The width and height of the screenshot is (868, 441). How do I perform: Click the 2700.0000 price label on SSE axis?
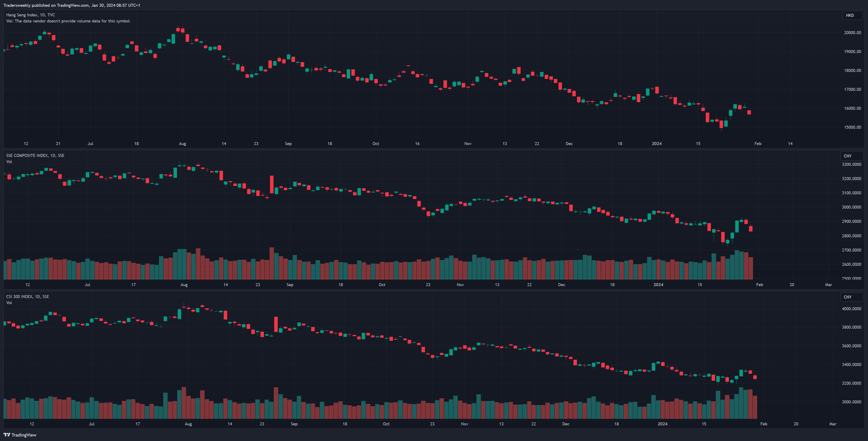point(851,250)
